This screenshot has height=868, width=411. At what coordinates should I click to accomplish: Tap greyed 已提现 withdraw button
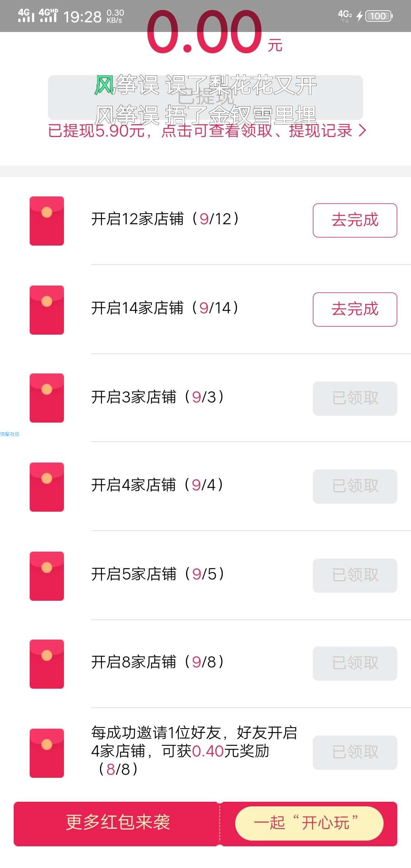[x=205, y=97]
